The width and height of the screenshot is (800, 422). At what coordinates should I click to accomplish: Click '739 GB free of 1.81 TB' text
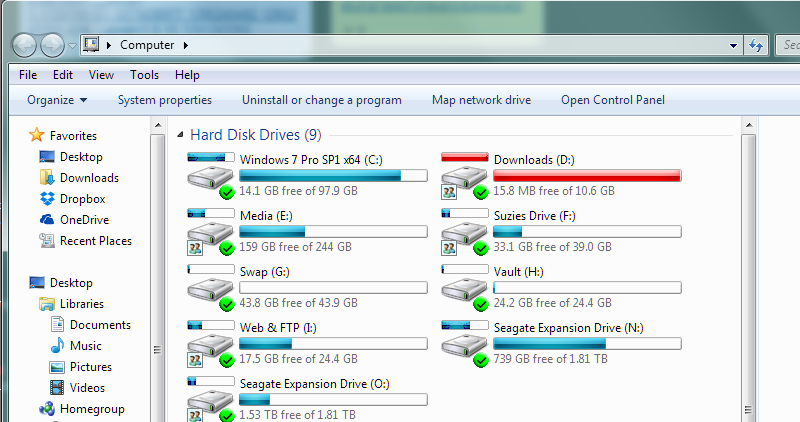[551, 359]
